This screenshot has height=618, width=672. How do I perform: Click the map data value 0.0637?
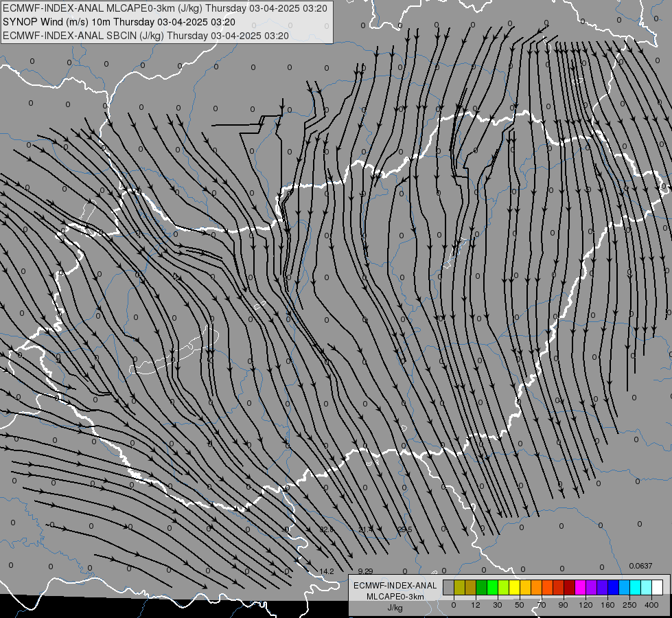coord(640,566)
